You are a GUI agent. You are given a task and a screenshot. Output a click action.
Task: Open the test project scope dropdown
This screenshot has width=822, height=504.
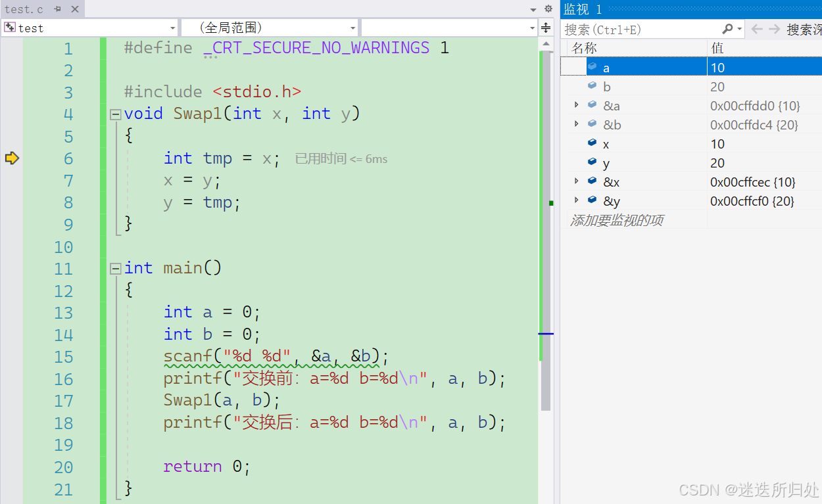(89, 28)
